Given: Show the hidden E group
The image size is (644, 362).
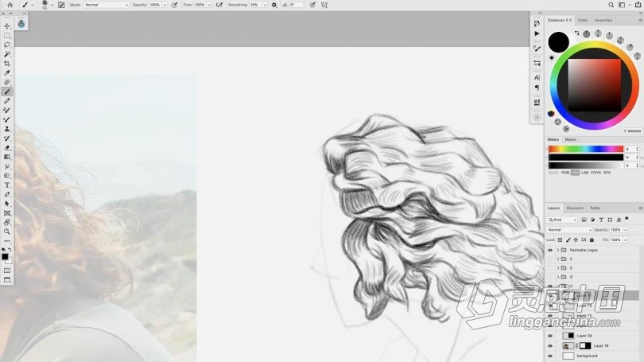Looking at the screenshot, I should click(550, 268).
